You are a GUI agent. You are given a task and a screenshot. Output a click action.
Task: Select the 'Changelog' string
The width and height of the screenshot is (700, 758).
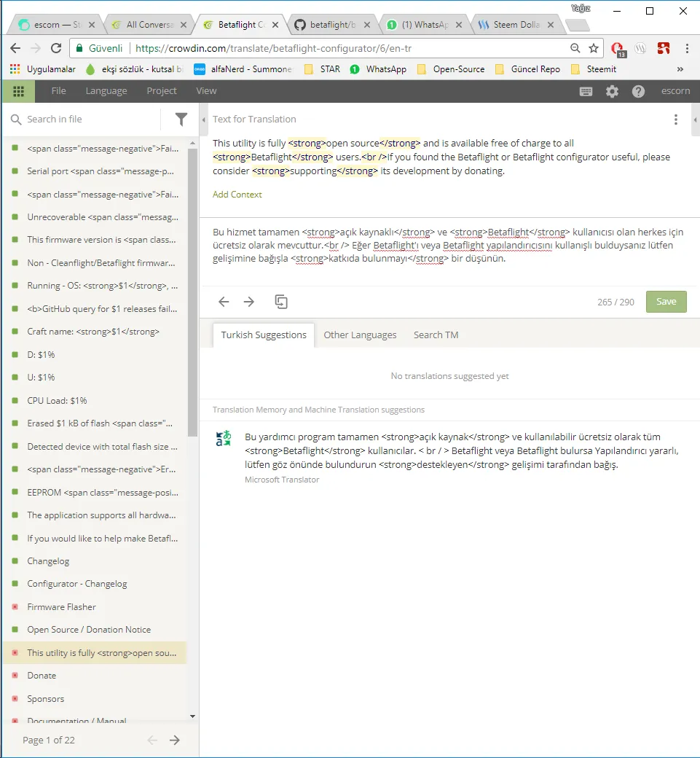click(95, 560)
